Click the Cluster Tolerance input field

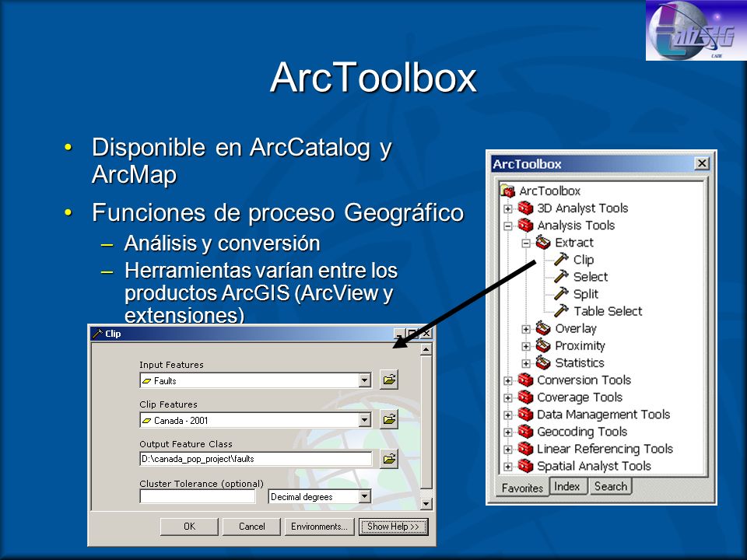(198, 496)
